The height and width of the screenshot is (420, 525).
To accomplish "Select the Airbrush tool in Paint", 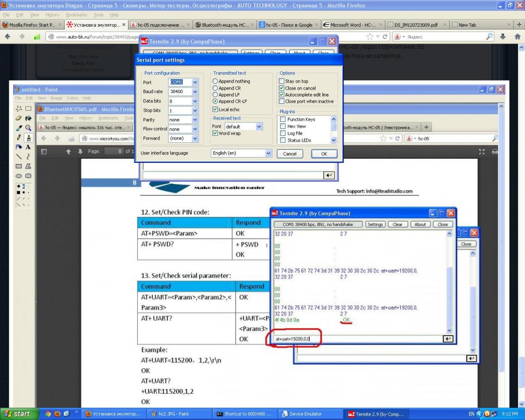I will (x=19, y=147).
